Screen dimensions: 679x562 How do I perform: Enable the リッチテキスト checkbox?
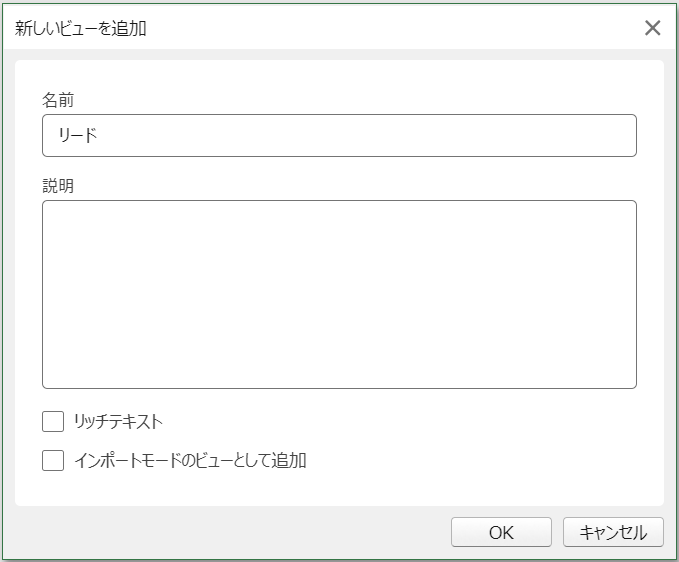coord(53,421)
